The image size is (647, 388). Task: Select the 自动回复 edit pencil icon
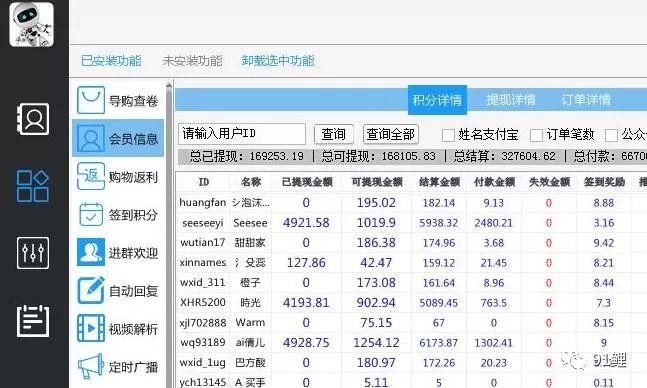[91, 290]
